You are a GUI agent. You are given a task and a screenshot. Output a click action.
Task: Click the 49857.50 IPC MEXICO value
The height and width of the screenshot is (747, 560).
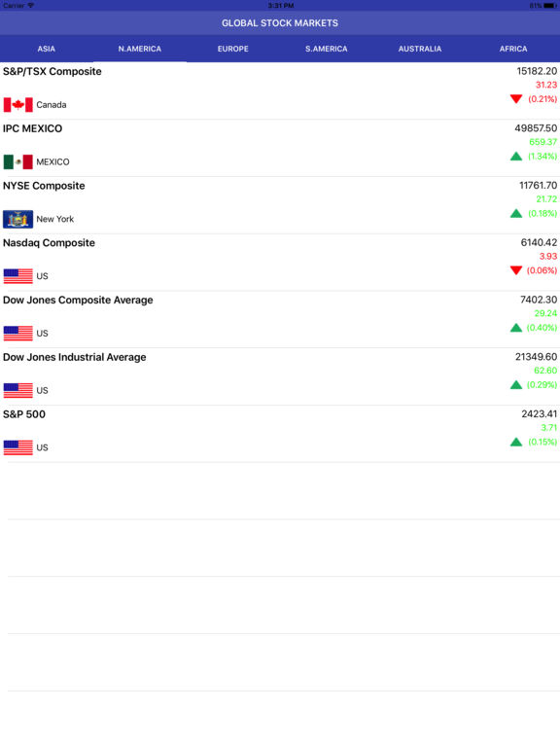tap(536, 128)
